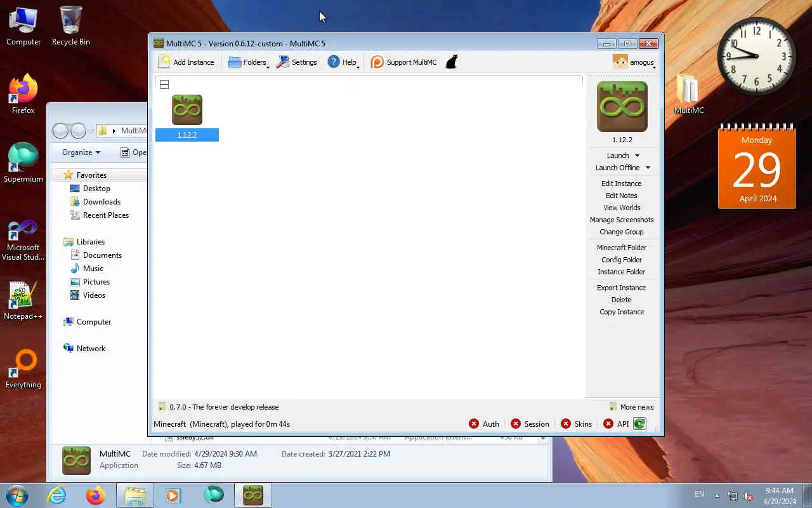
Task: Open MultiMC Settings
Action: pos(296,62)
